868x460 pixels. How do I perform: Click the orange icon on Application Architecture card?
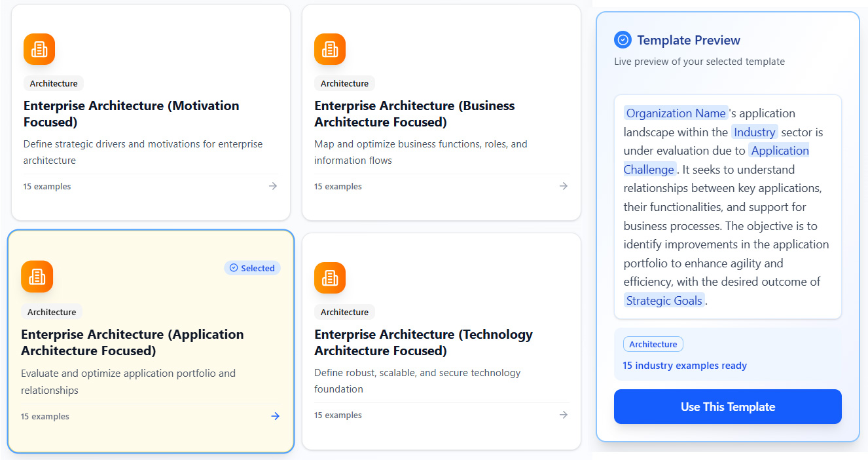(37, 277)
